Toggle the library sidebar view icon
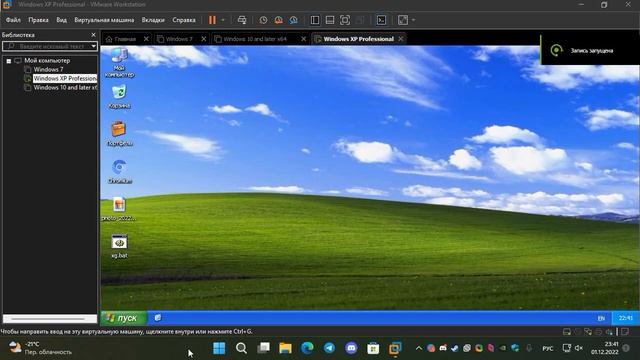Image resolution: width=640 pixels, height=360 pixels. 315,20
